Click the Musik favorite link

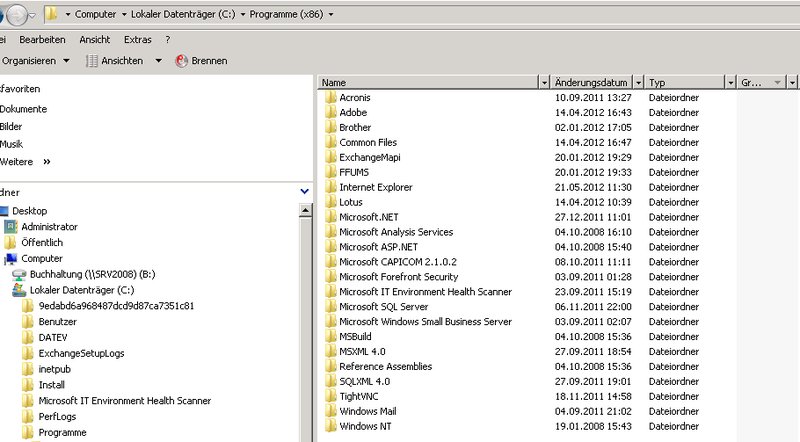point(11,144)
